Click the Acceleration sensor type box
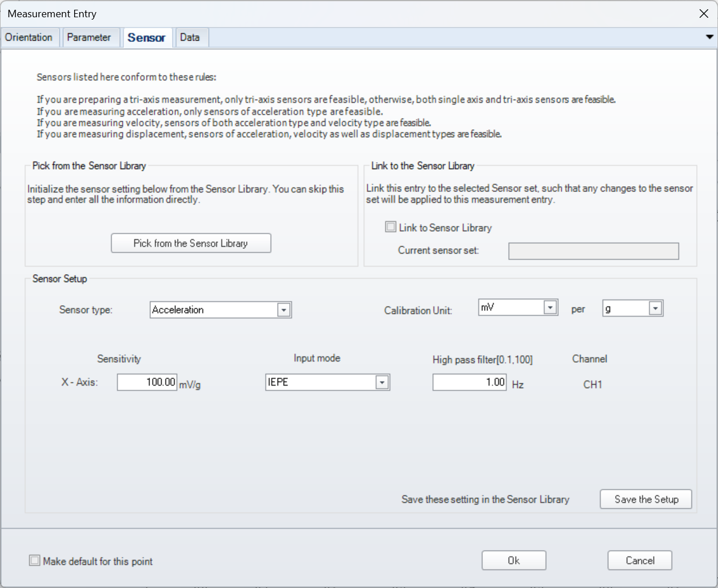The height and width of the screenshot is (588, 718). [221, 310]
